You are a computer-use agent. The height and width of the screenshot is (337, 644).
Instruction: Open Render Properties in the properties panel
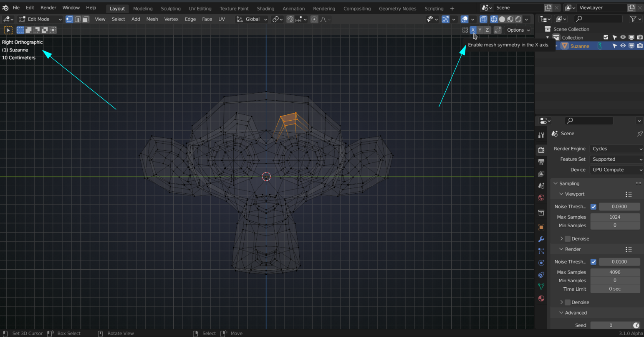click(541, 149)
